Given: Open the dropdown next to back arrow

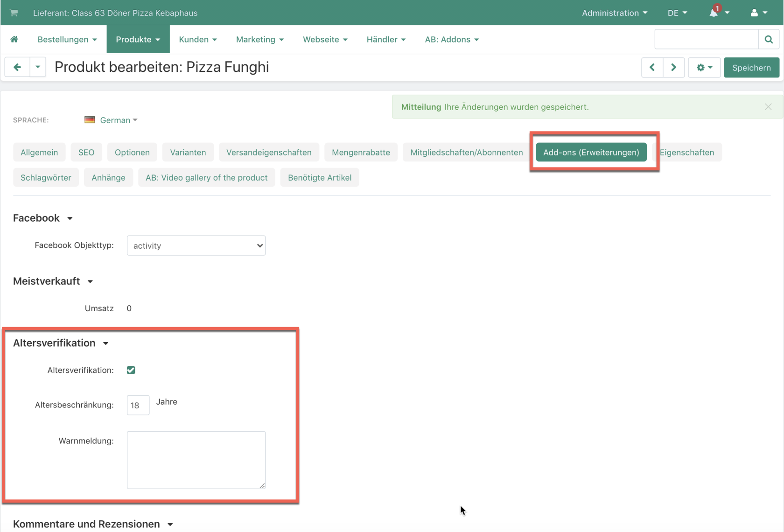Looking at the screenshot, I should 38,67.
